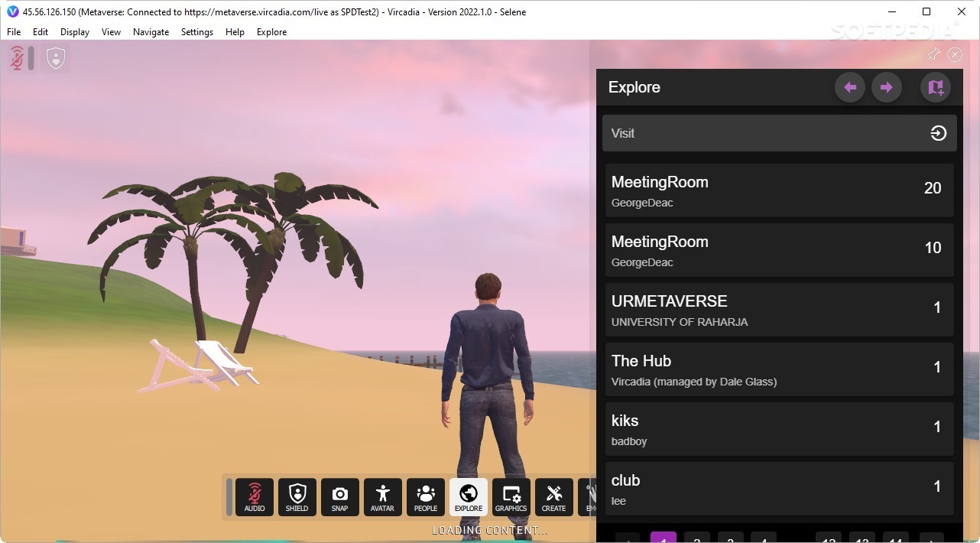
Task: Click the Explore panel heading text
Action: coord(634,87)
